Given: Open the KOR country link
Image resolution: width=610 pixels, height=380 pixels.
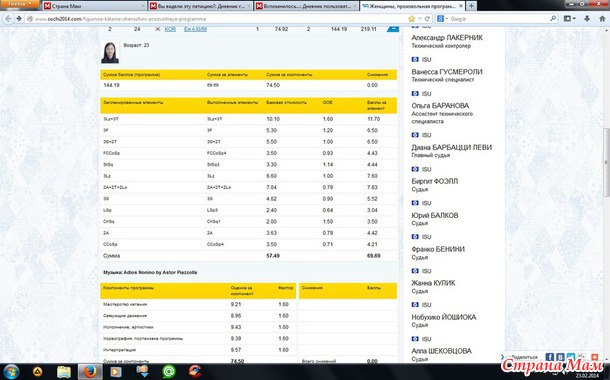Looking at the screenshot, I should tap(170, 29).
